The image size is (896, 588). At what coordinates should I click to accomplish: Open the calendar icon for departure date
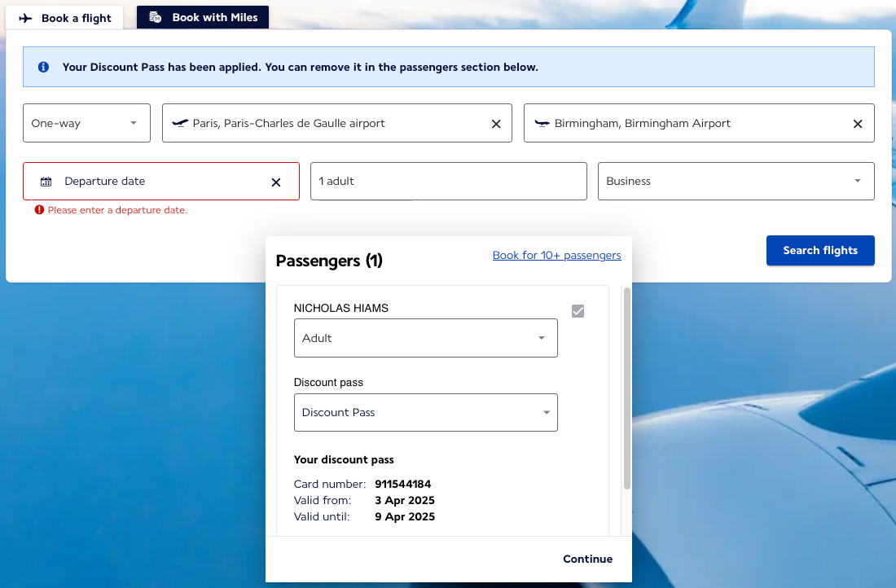tap(46, 182)
